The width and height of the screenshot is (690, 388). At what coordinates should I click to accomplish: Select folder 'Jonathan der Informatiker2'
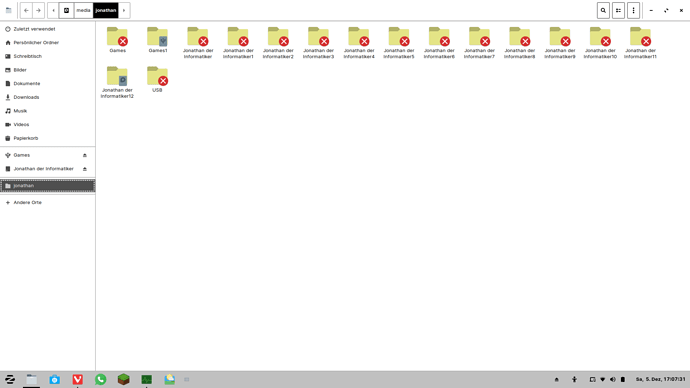tap(278, 43)
